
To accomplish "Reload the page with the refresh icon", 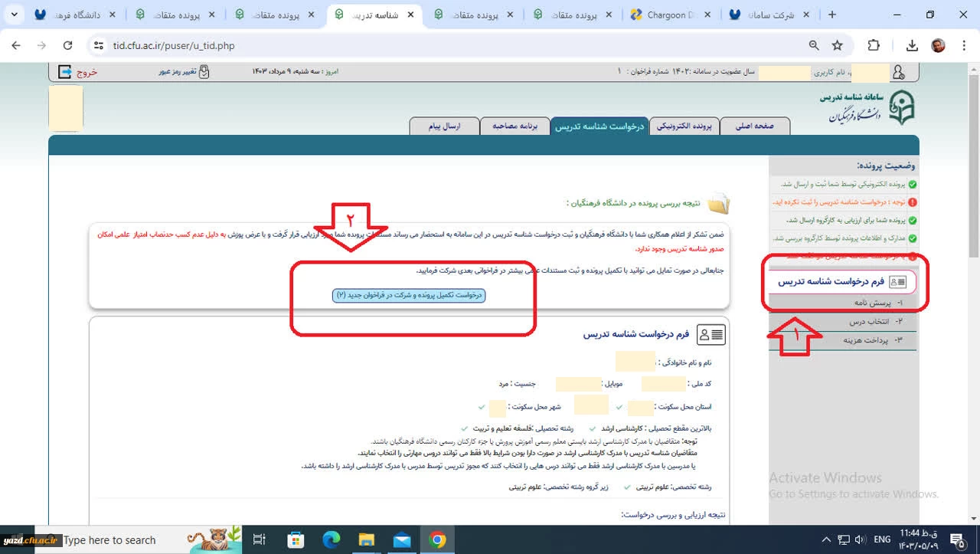I will click(67, 46).
